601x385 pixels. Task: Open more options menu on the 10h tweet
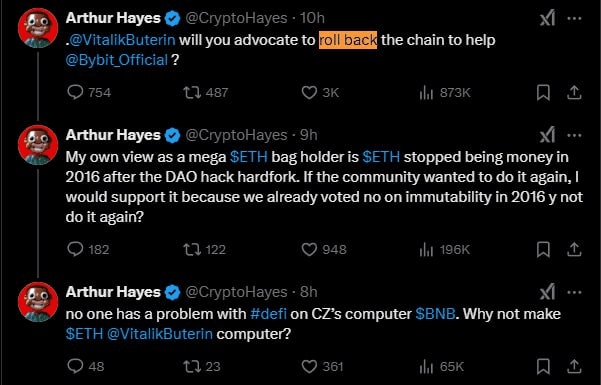click(x=574, y=18)
